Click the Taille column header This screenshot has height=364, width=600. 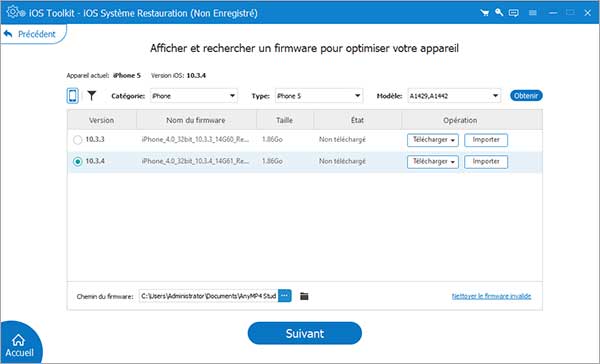click(285, 120)
